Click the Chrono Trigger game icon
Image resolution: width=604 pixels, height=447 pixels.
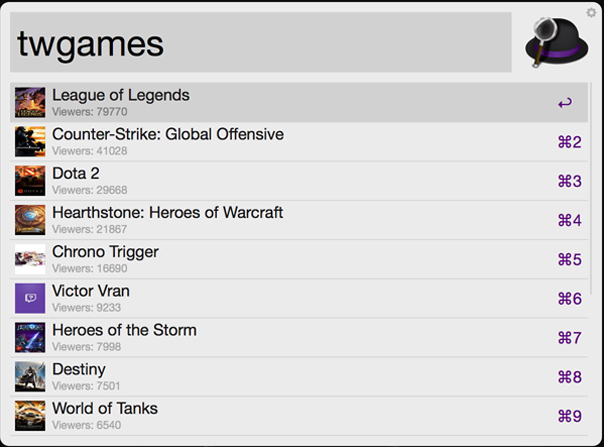(30, 259)
